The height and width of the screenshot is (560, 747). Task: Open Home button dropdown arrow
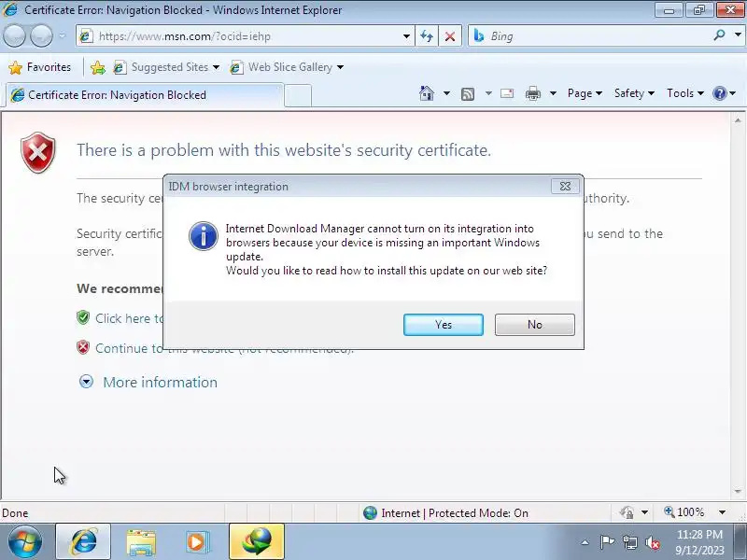446,93
